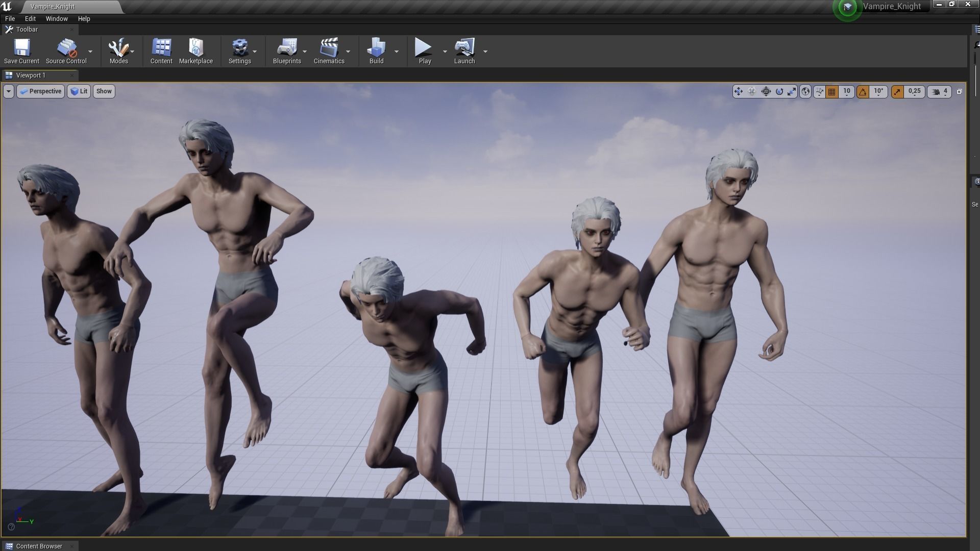Select the scale objects tool in viewport
The height and width of the screenshot is (551, 980).
click(x=792, y=91)
